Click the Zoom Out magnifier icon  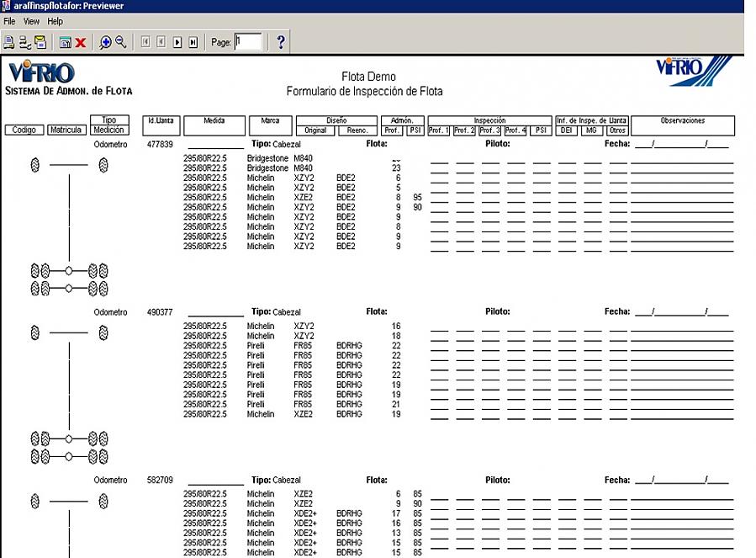point(121,42)
